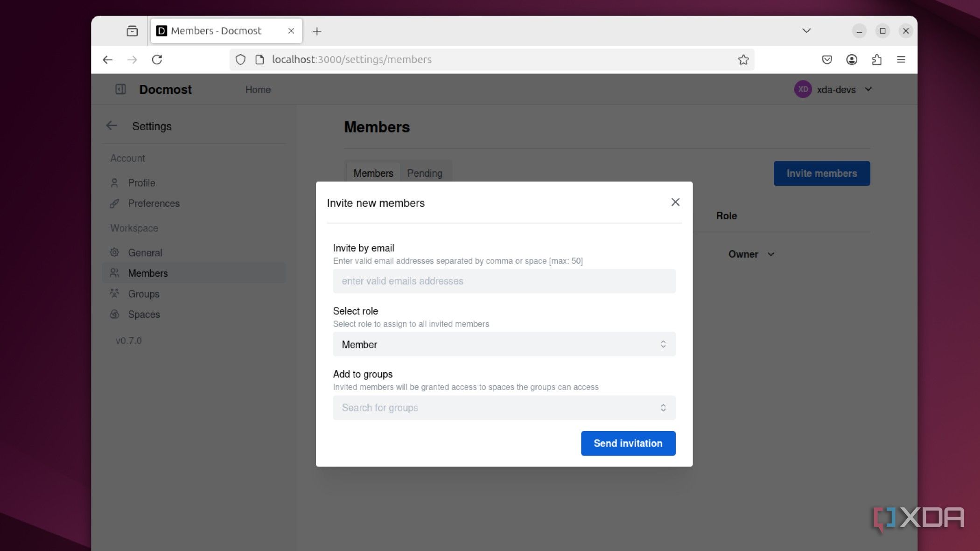Click the Send invitation button
The height and width of the screenshot is (551, 980).
coord(628,443)
